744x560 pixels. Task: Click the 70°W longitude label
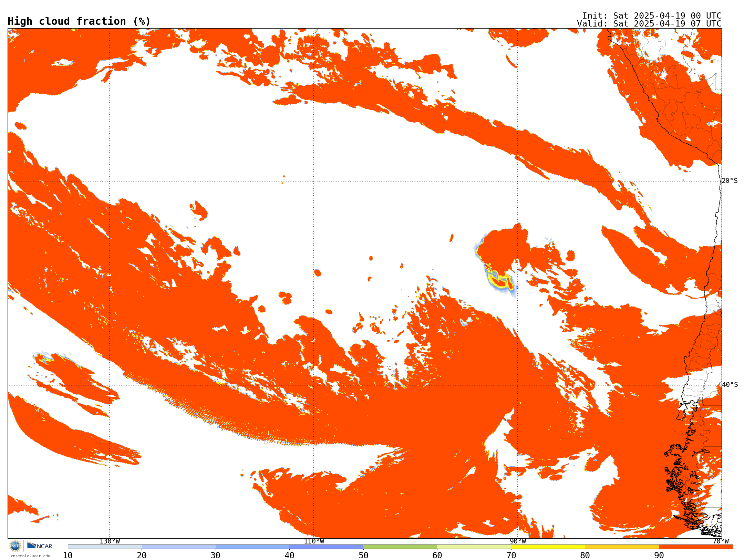[721, 541]
